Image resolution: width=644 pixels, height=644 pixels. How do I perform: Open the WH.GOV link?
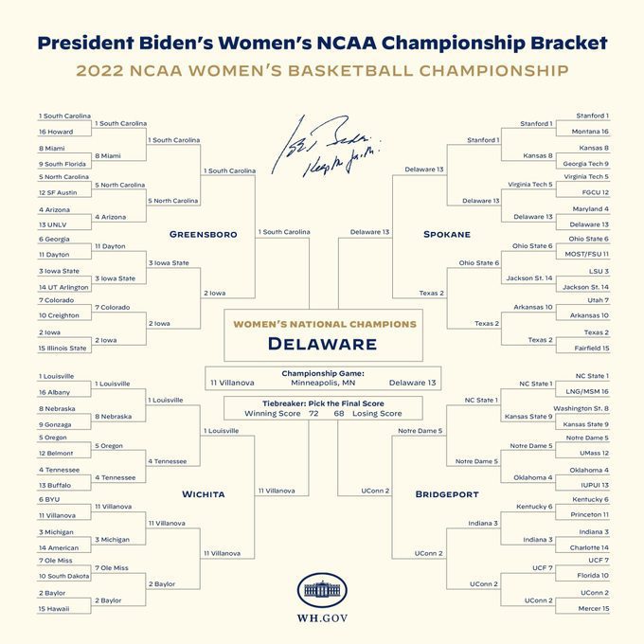tap(322, 621)
